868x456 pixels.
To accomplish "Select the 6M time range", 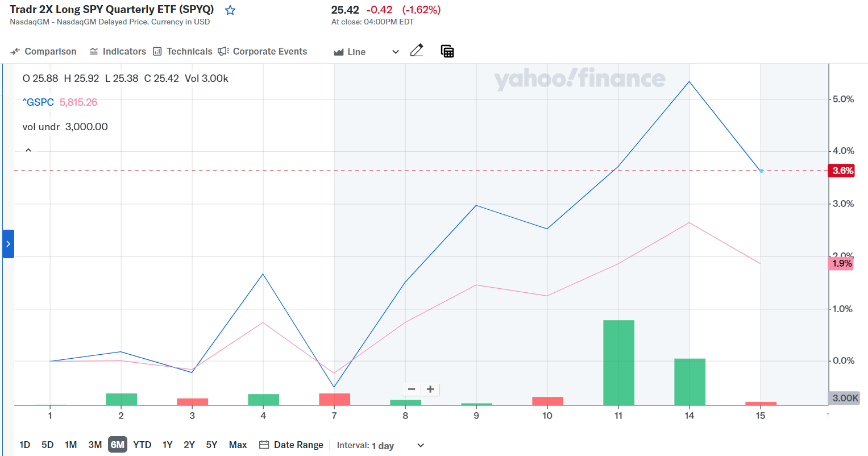I will (118, 445).
